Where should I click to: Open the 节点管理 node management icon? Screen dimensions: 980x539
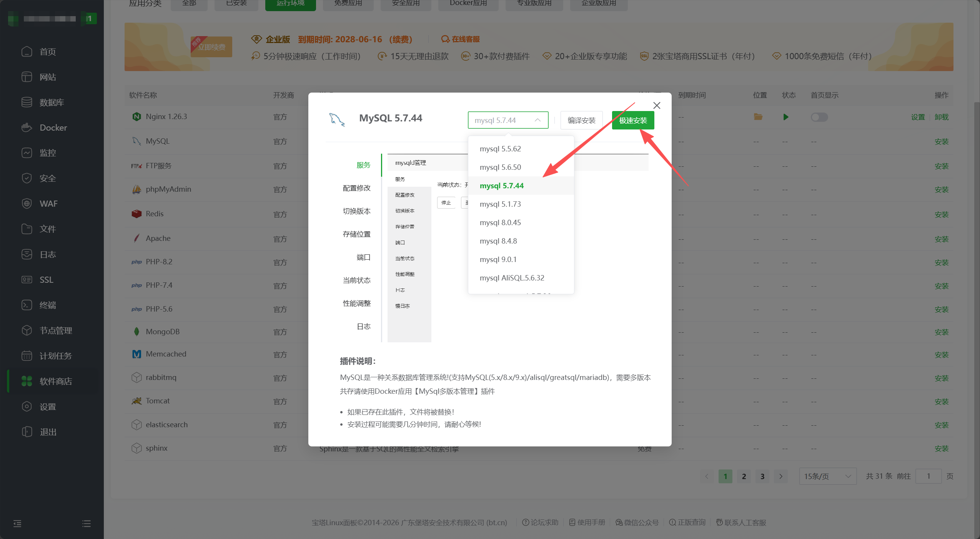(x=27, y=330)
